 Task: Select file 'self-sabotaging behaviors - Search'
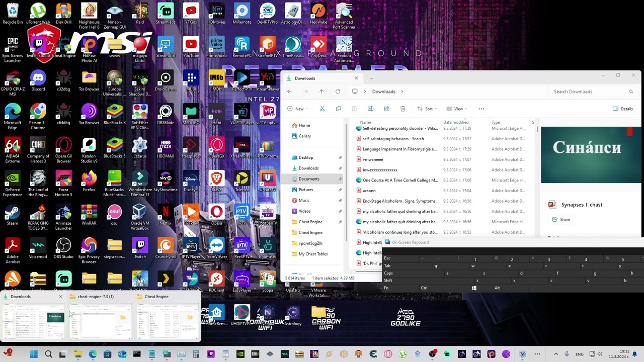(x=393, y=139)
